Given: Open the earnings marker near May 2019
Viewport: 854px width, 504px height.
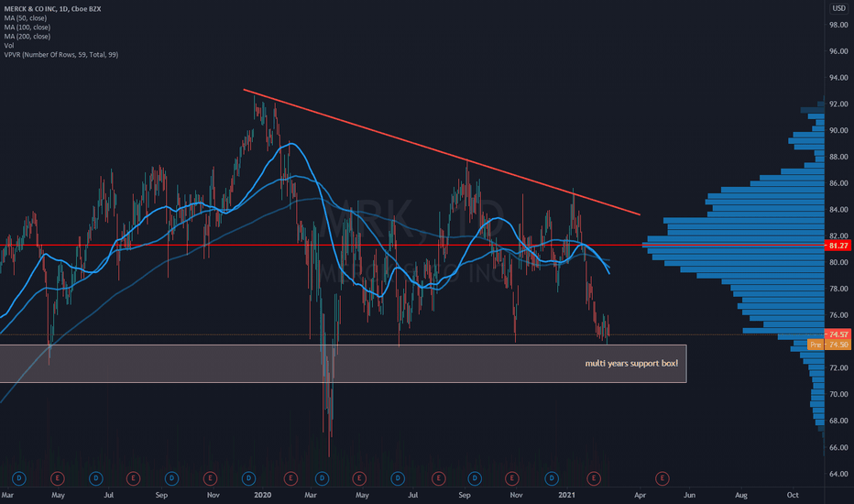Looking at the screenshot, I should coord(57,478).
